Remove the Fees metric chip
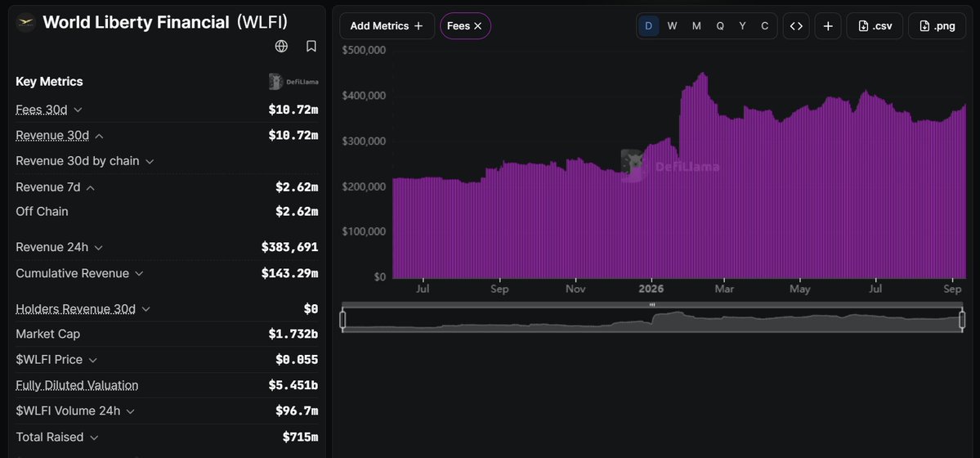This screenshot has height=458, width=980. (x=477, y=26)
